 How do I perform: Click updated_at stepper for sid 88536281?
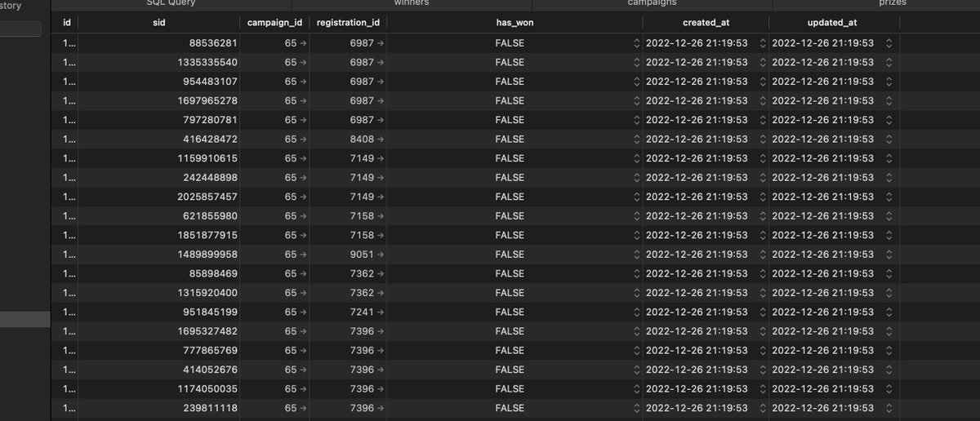[889, 42]
